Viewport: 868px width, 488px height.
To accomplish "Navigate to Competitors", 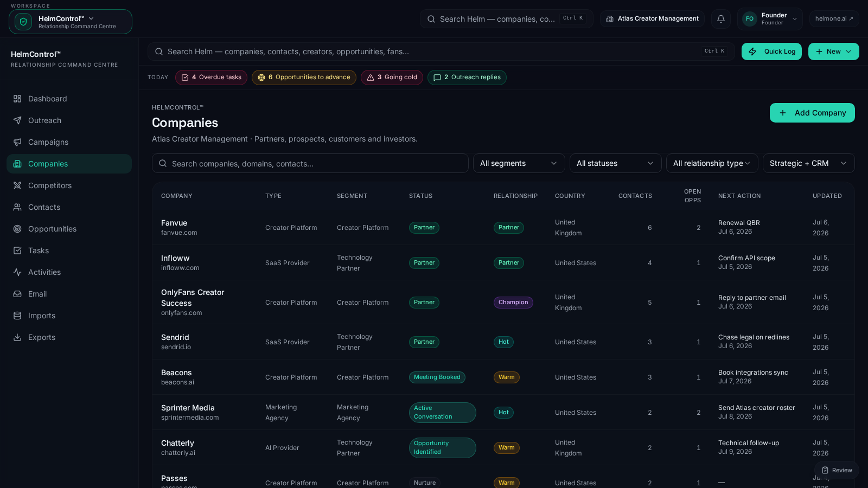I will (x=69, y=185).
